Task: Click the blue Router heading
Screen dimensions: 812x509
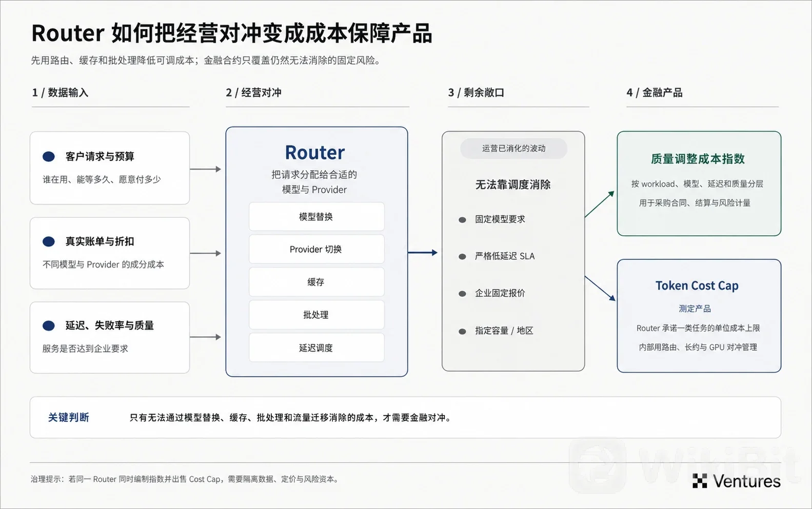Action: [315, 153]
